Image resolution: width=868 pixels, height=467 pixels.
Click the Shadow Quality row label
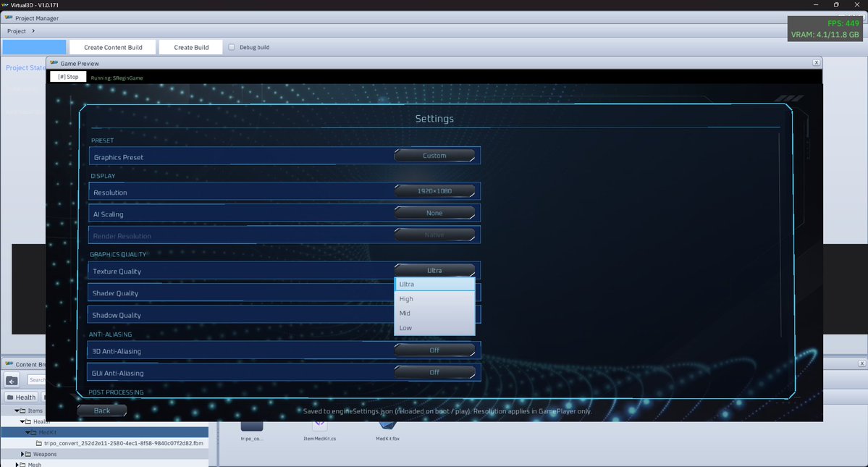[117, 316]
